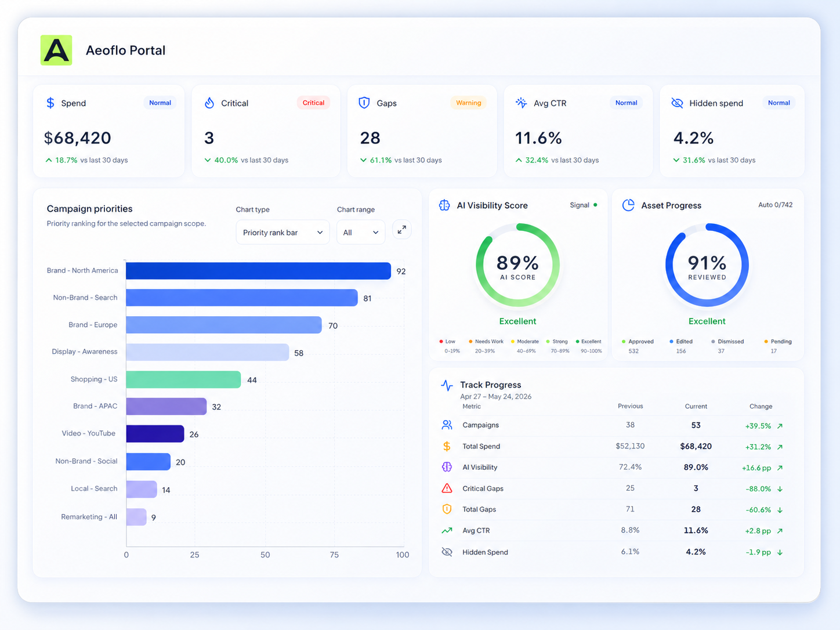The width and height of the screenshot is (840, 630).
Task: Expand the campaign priorities chart to fullscreen
Action: coord(401,230)
